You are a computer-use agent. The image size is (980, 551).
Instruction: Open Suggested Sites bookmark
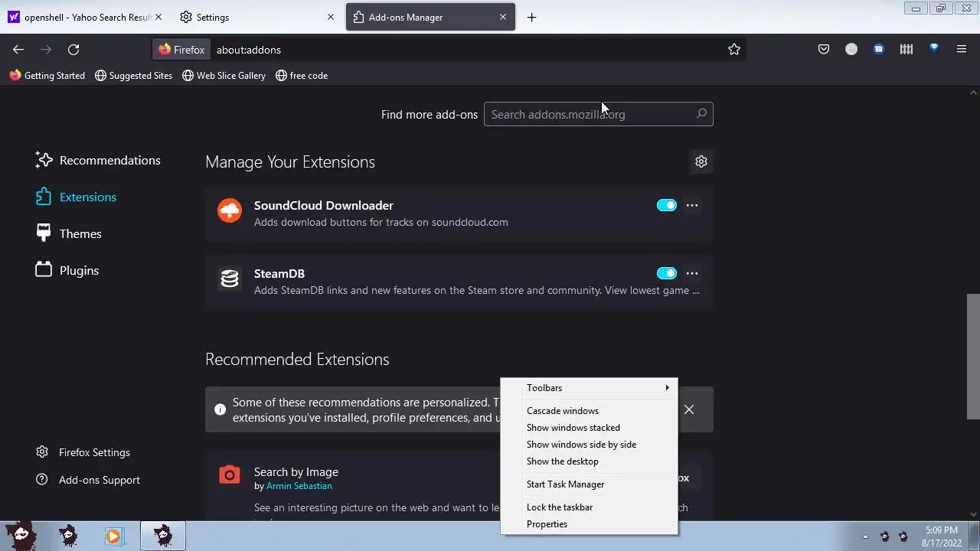134,76
